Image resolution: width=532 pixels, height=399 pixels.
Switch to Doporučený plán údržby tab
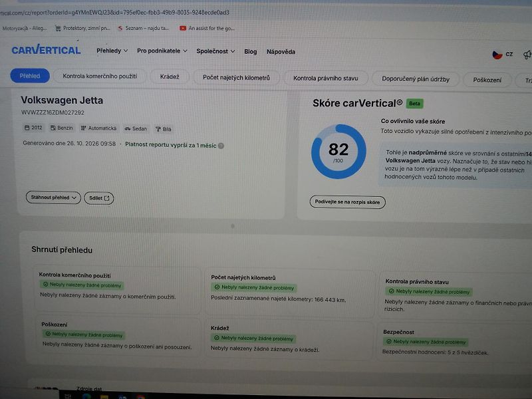[415, 79]
